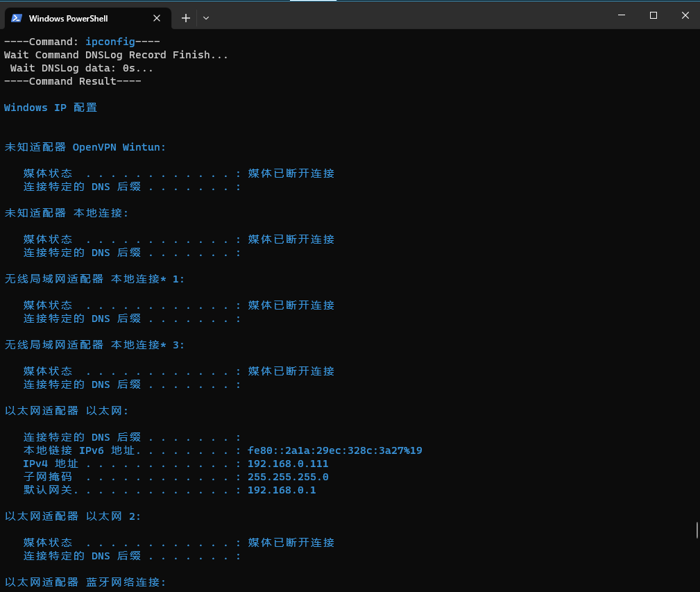The width and height of the screenshot is (700, 592).
Task: Click the 以太网 2 adapter heading
Action: pyautogui.click(x=74, y=516)
